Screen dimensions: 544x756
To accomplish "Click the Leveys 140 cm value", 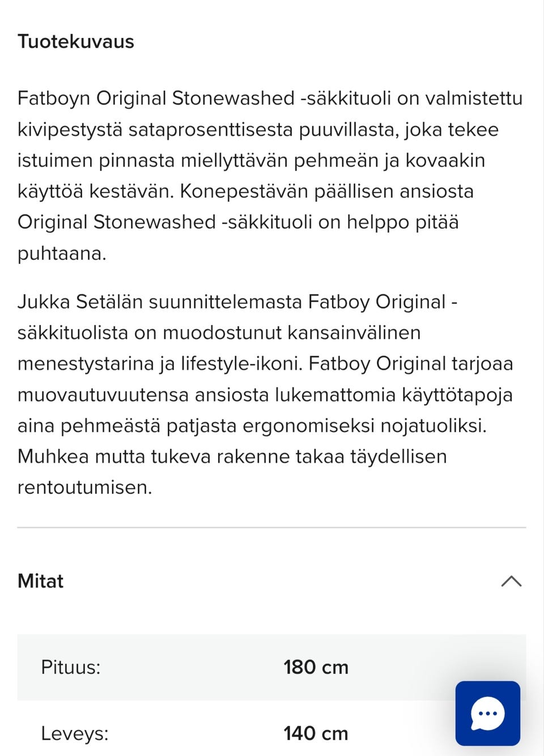I will click(316, 733).
